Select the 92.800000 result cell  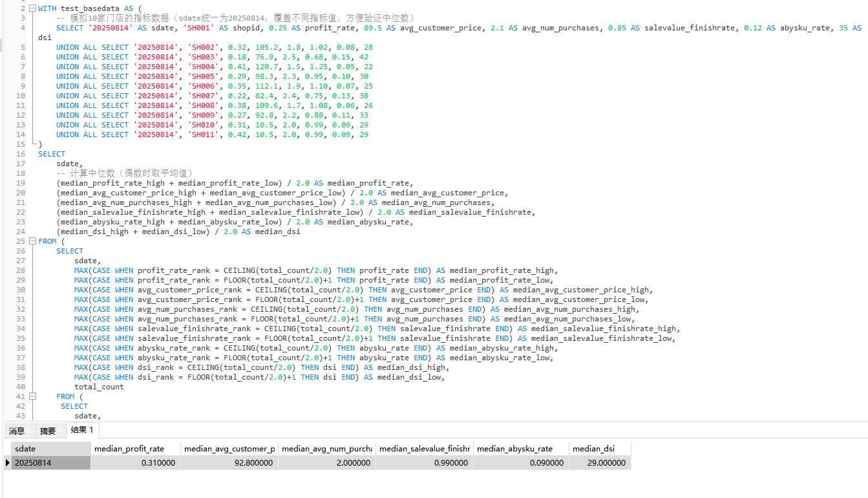tap(229, 463)
